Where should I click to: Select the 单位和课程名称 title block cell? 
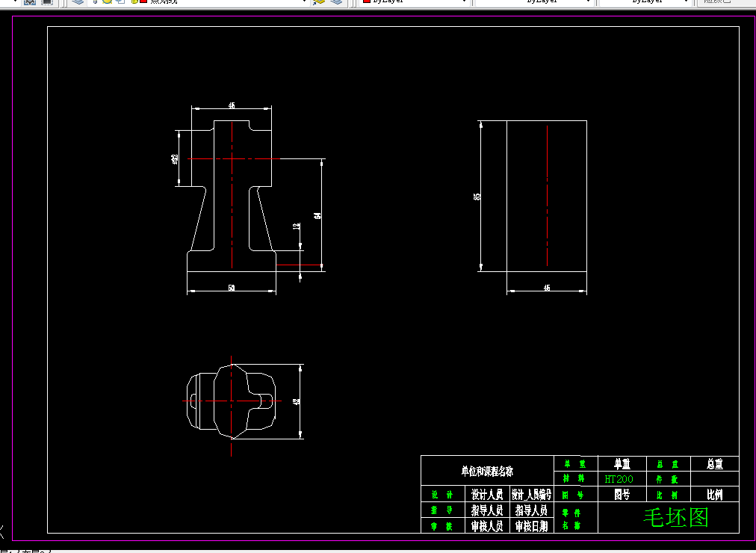pos(488,471)
